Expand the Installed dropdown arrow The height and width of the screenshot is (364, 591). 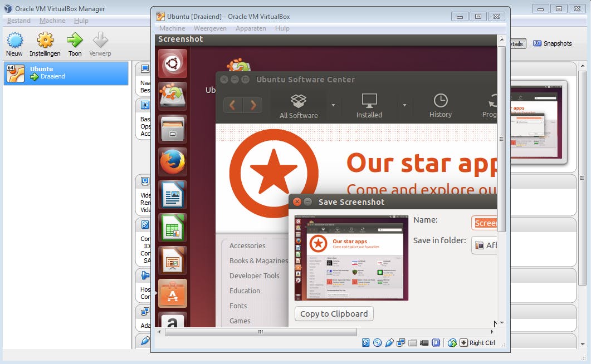pos(404,105)
